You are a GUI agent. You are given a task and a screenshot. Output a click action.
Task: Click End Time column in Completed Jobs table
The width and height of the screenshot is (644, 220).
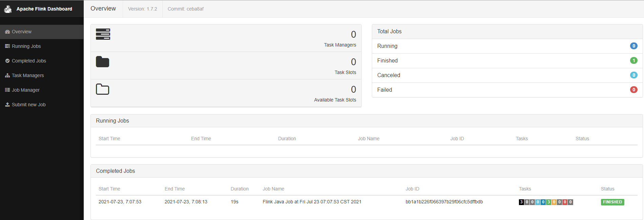click(175, 189)
